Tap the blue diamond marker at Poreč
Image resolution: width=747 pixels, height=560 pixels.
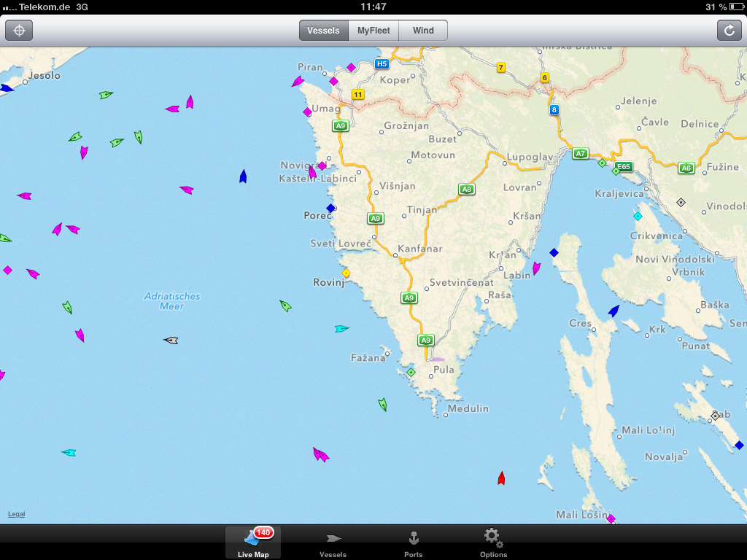pos(330,208)
